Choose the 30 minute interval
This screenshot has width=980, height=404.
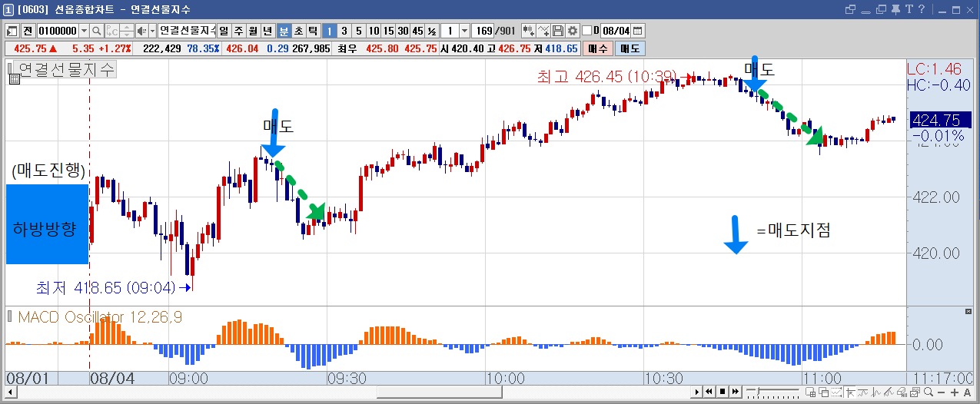pos(403,31)
